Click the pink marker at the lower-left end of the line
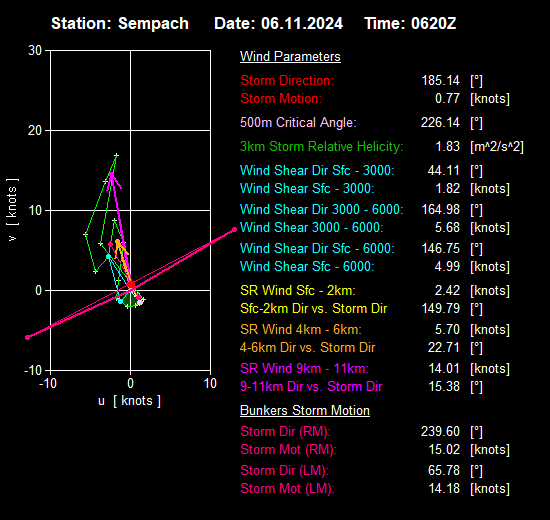550x520 pixels. [x=28, y=337]
